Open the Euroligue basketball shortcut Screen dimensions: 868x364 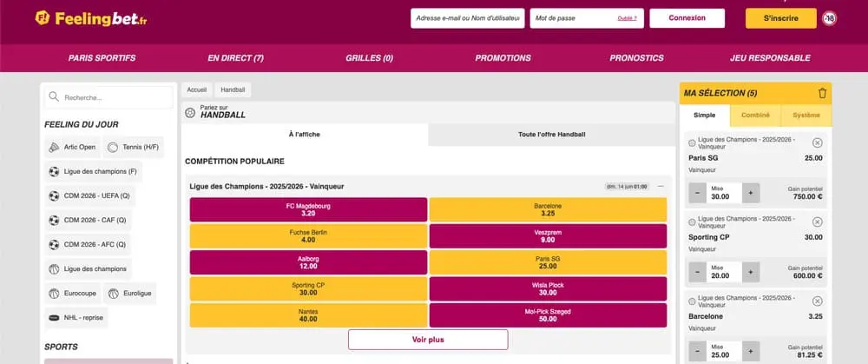130,294
